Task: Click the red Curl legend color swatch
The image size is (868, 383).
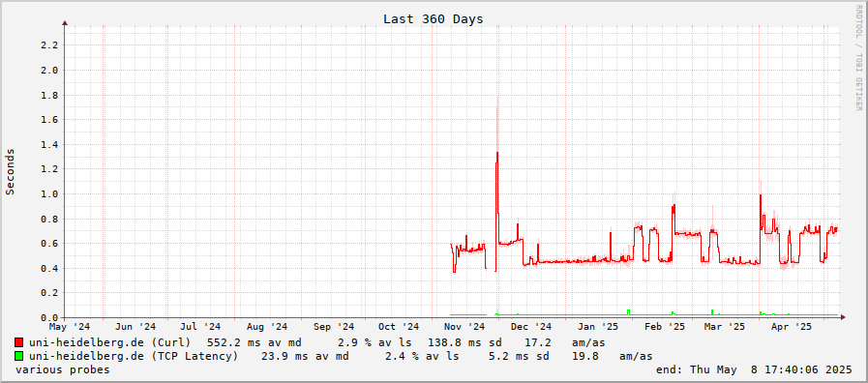Action: coord(19,342)
